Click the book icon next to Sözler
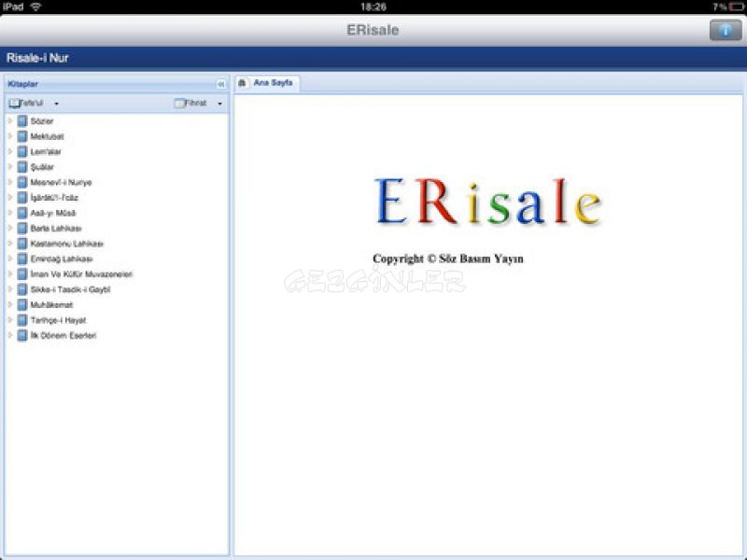 pos(21,121)
